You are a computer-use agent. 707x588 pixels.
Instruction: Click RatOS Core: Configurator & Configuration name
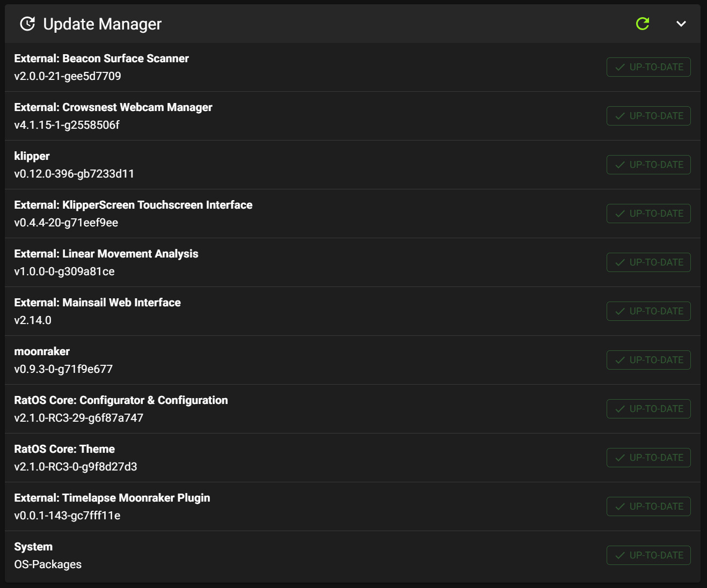121,400
